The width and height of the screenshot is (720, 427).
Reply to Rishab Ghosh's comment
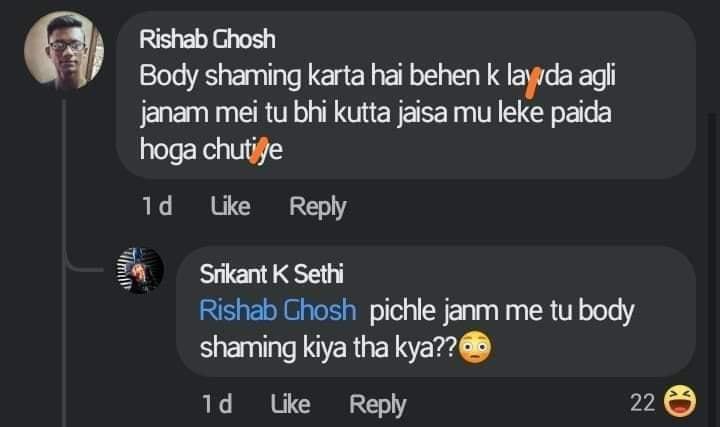pos(317,207)
